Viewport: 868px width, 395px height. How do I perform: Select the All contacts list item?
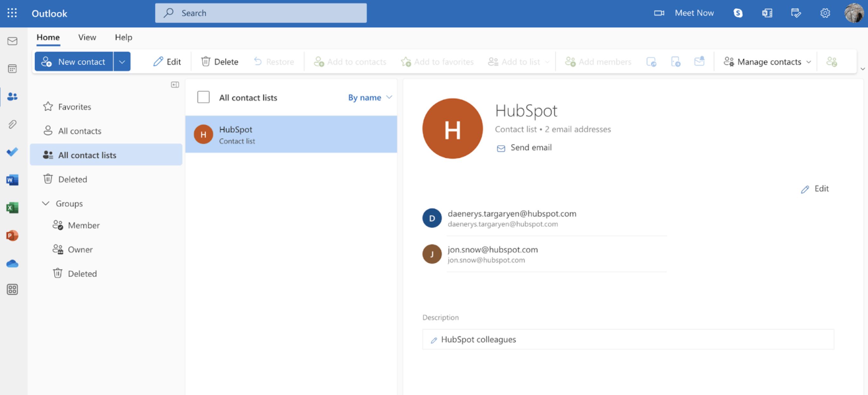tap(79, 130)
